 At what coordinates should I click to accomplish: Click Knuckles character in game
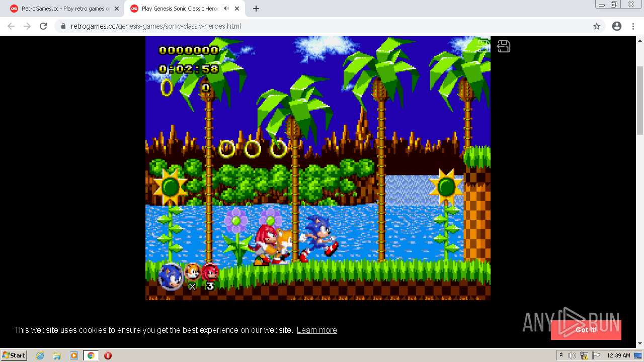[263, 244]
